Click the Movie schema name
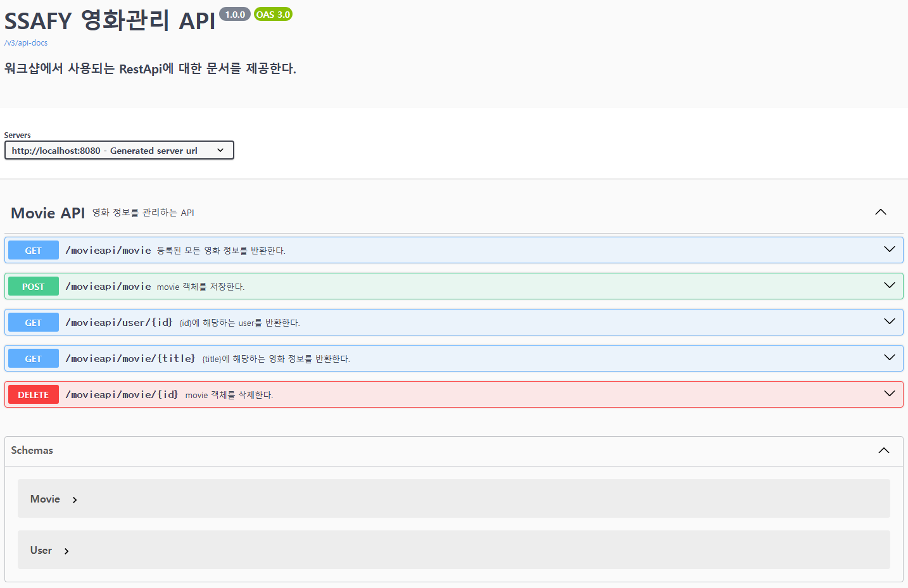This screenshot has height=588, width=908. [x=45, y=499]
